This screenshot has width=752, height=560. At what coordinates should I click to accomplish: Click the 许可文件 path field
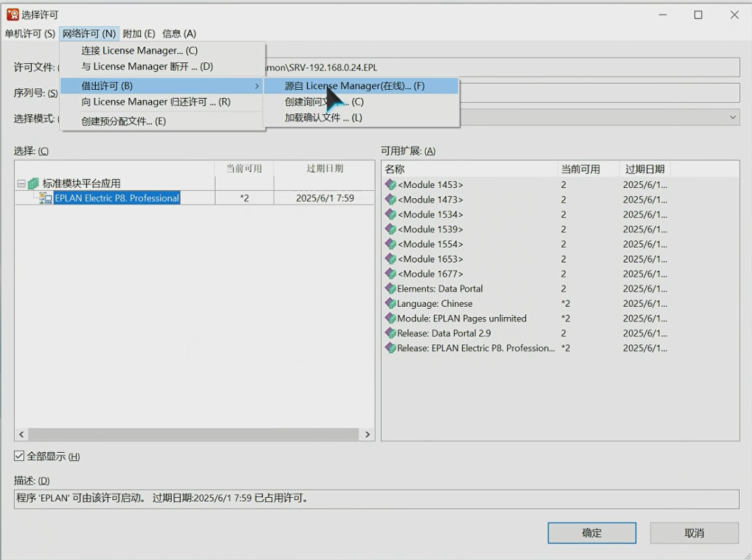[x=502, y=67]
